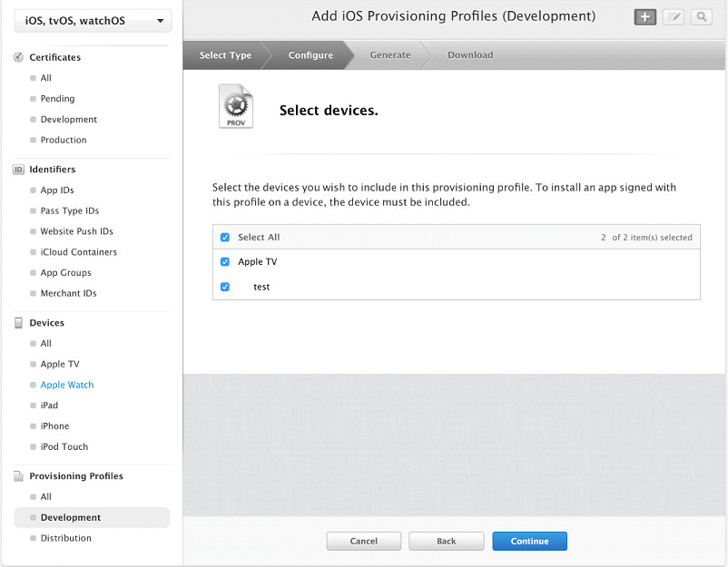Click the plus icon to add profile
This screenshot has width=728, height=567.
point(644,17)
